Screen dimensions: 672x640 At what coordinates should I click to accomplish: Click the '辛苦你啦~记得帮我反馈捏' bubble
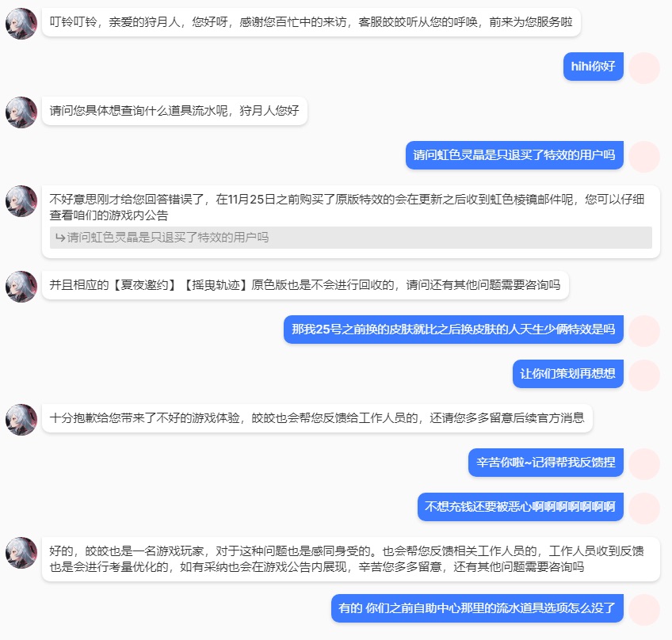tap(545, 463)
